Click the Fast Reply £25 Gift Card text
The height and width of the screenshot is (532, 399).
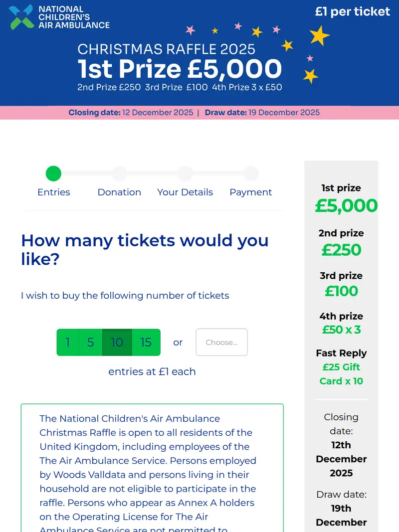click(341, 367)
